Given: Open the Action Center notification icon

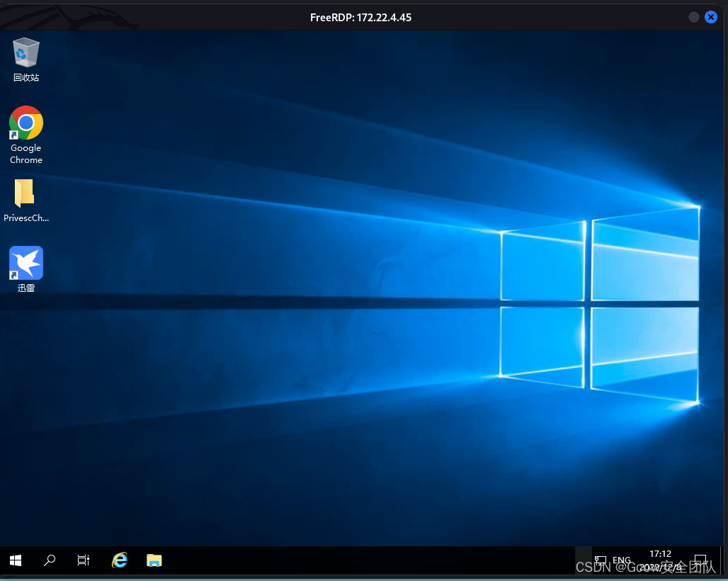Looking at the screenshot, I should pyautogui.click(x=700, y=560).
